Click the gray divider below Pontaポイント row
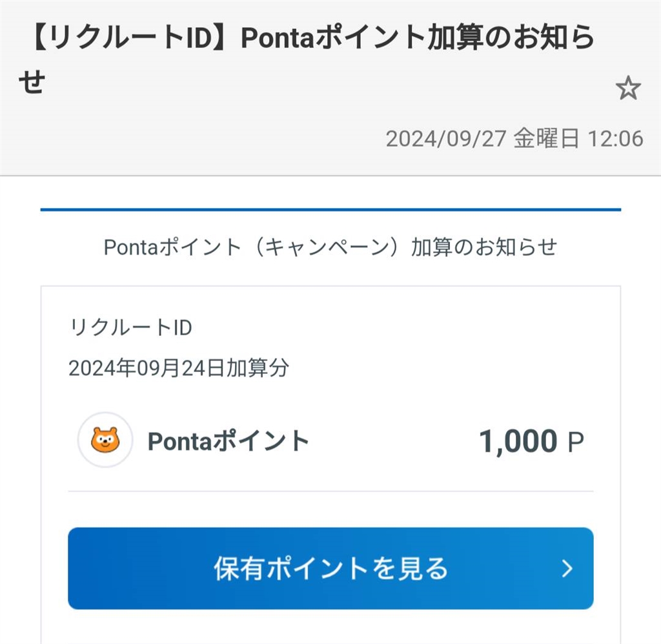Screen dimensions: 661x644 330,491
